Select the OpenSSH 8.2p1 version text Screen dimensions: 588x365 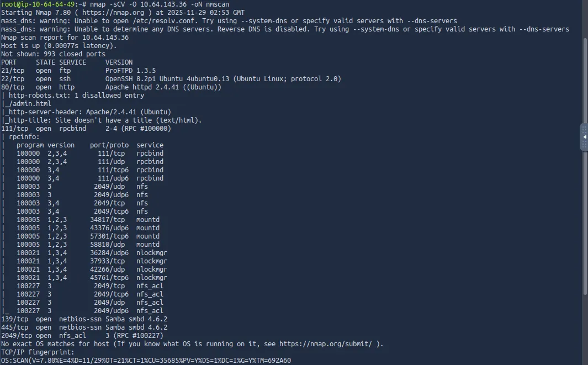(x=133, y=79)
